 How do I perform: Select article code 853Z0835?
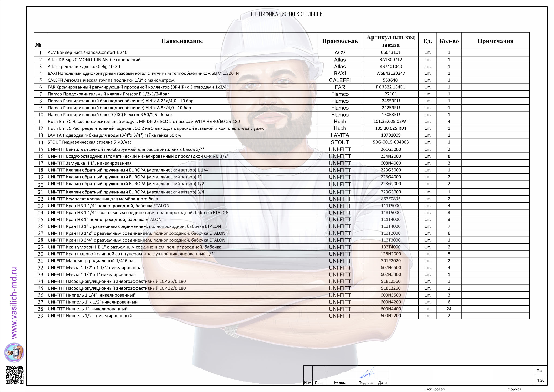[x=391, y=199]
